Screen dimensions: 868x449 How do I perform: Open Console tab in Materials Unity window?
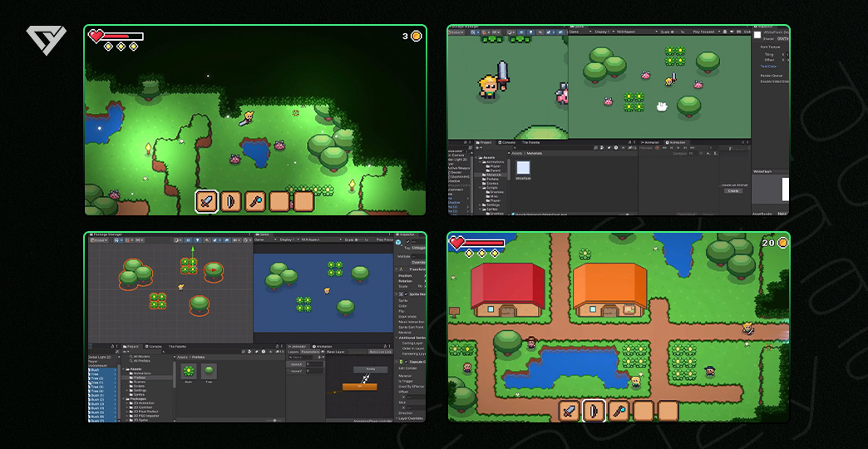506,142
